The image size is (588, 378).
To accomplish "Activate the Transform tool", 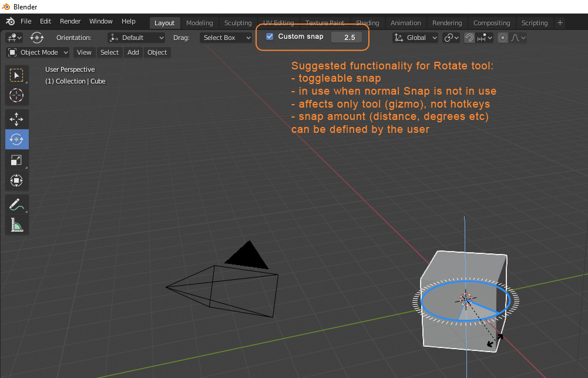I will click(x=16, y=180).
